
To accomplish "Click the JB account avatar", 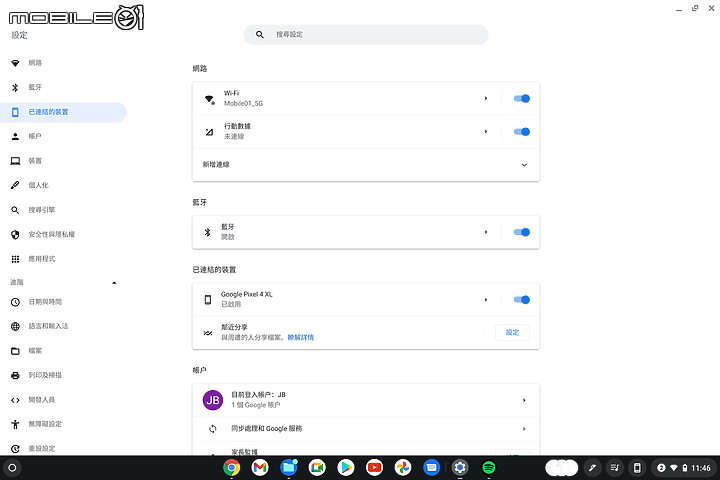I will click(x=213, y=400).
